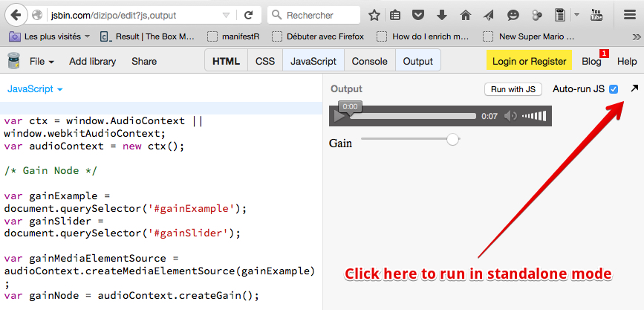
Task: Open output in standalone mode icon
Action: (x=634, y=88)
